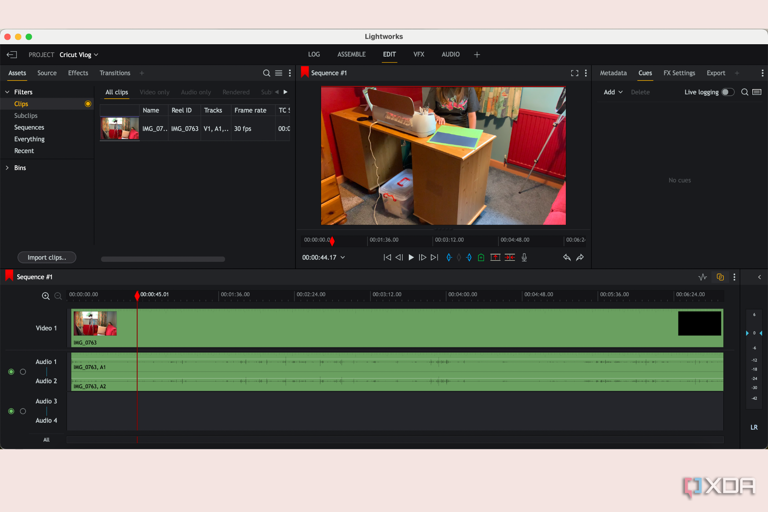Image resolution: width=768 pixels, height=512 pixels.
Task: Click the fullscreen icon in Sequence viewer
Action: [575, 73]
